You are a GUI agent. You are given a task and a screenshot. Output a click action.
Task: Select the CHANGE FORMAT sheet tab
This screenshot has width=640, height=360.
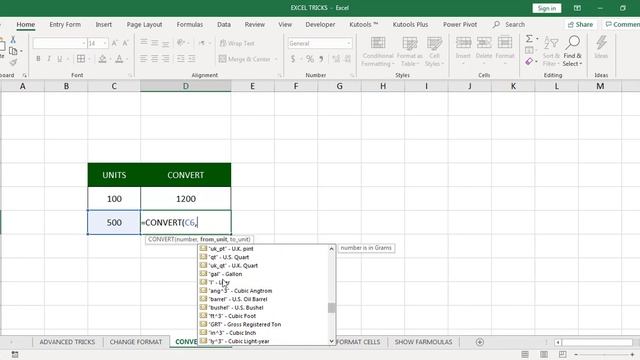(x=136, y=342)
